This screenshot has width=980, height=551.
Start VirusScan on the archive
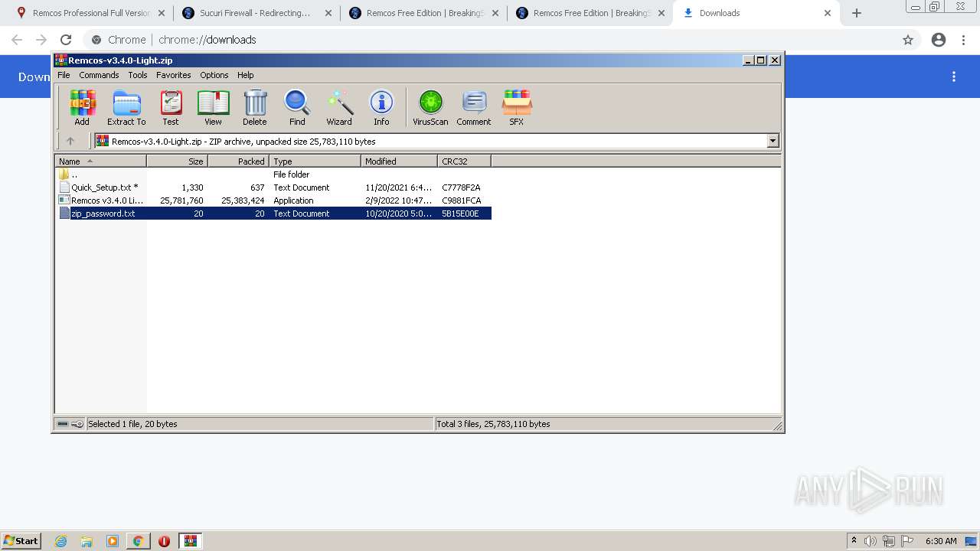pyautogui.click(x=430, y=107)
